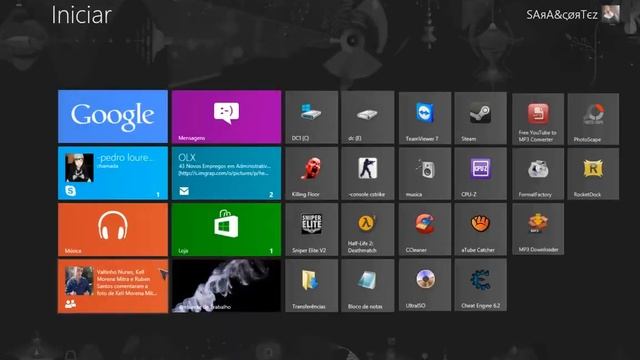Click the pedro loure... caller photo
This screenshot has height=360, width=640.
[x=79, y=168]
